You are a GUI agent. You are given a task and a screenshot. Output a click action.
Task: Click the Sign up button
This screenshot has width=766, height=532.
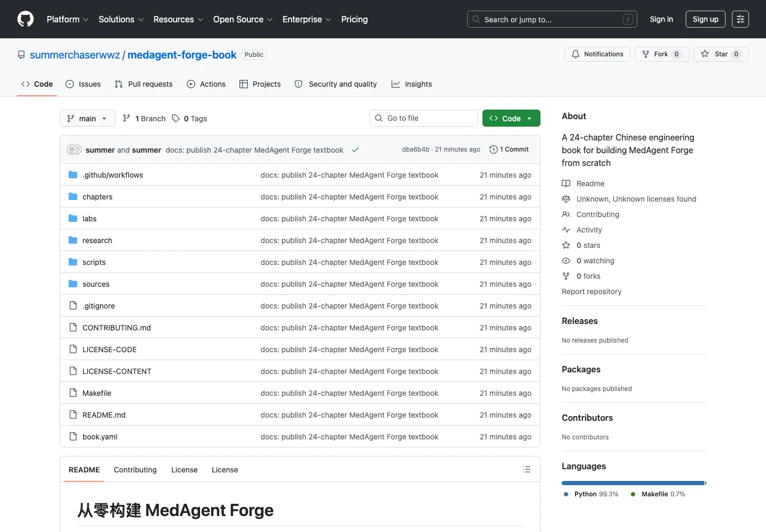click(x=705, y=19)
